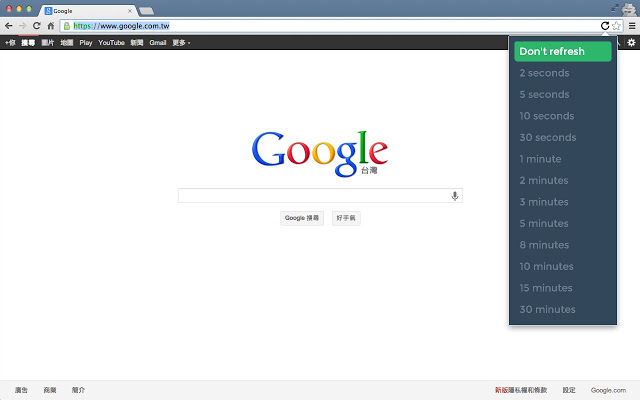Open 圖片 images link
640x400 pixels.
pos(48,42)
